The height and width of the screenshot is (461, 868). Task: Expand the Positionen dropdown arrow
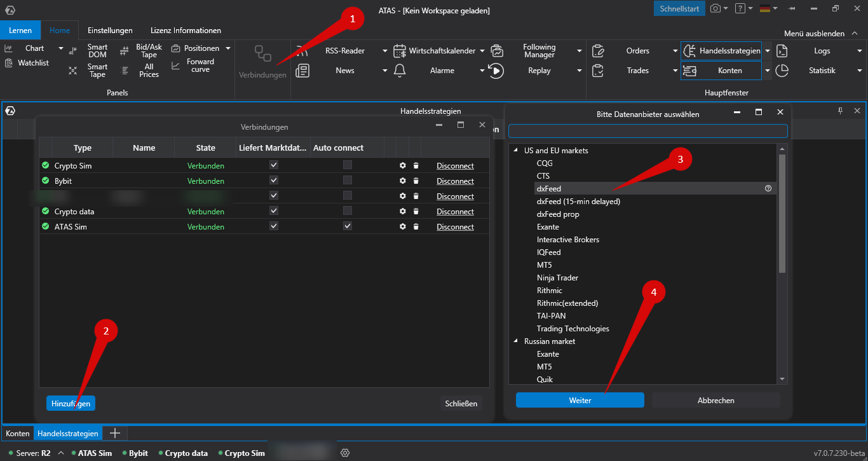[x=228, y=48]
